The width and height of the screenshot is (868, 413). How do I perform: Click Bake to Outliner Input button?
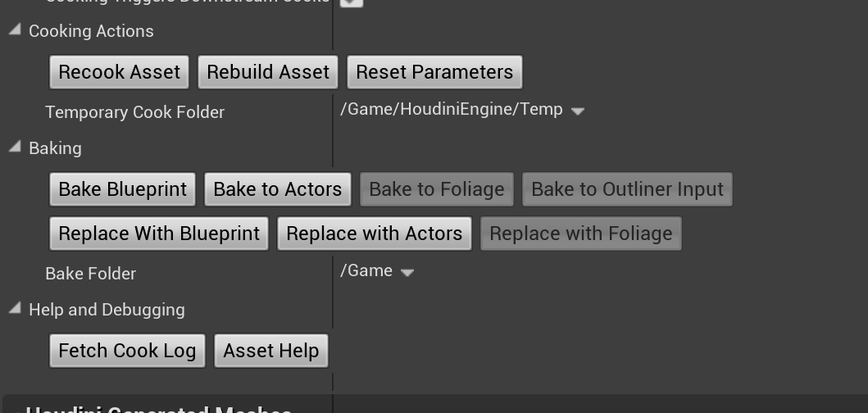click(x=627, y=189)
